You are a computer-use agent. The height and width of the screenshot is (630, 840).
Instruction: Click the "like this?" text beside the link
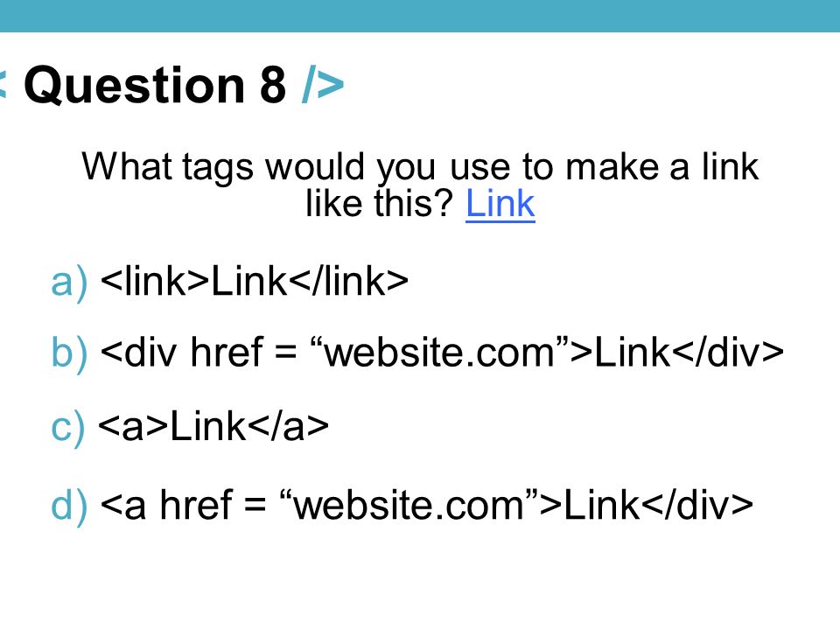379,204
